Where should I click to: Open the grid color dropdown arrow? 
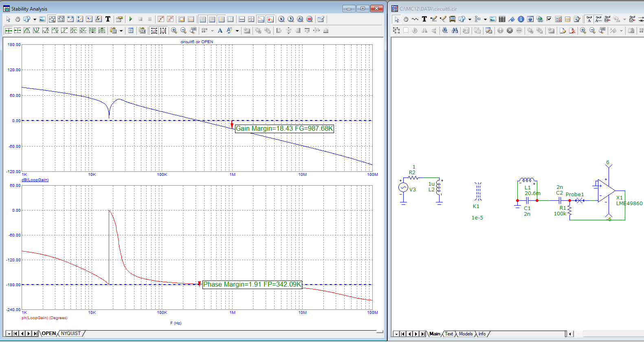[x=212, y=31]
